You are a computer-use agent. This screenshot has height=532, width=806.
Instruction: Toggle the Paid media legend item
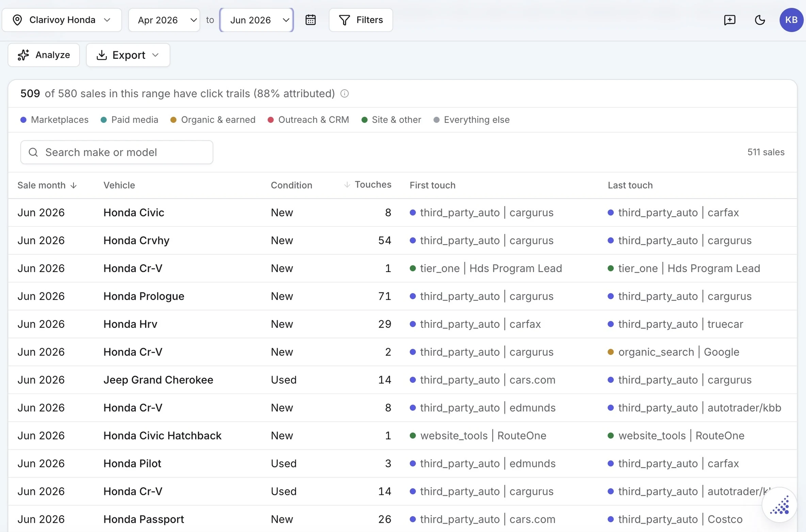[x=129, y=120]
